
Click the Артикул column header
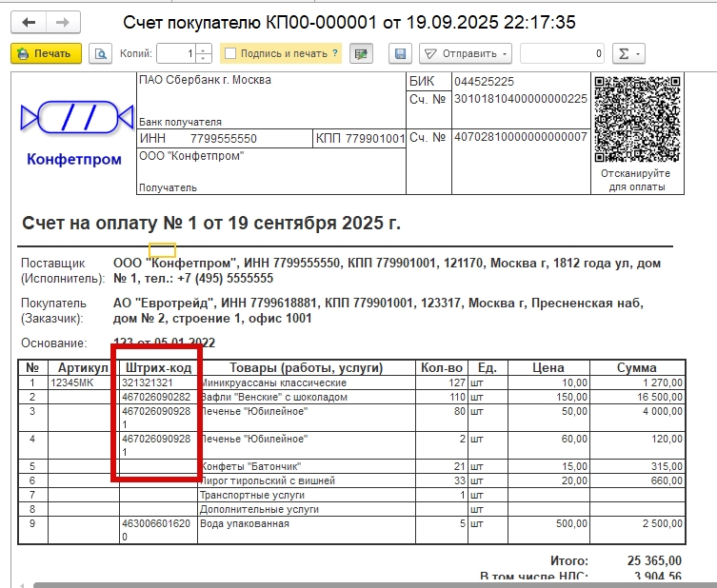pos(83,368)
